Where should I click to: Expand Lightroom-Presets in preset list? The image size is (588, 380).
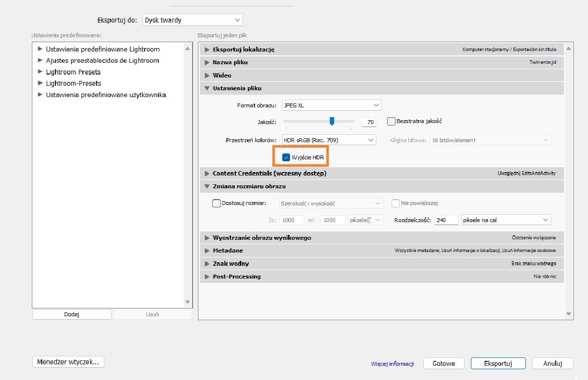click(x=40, y=83)
